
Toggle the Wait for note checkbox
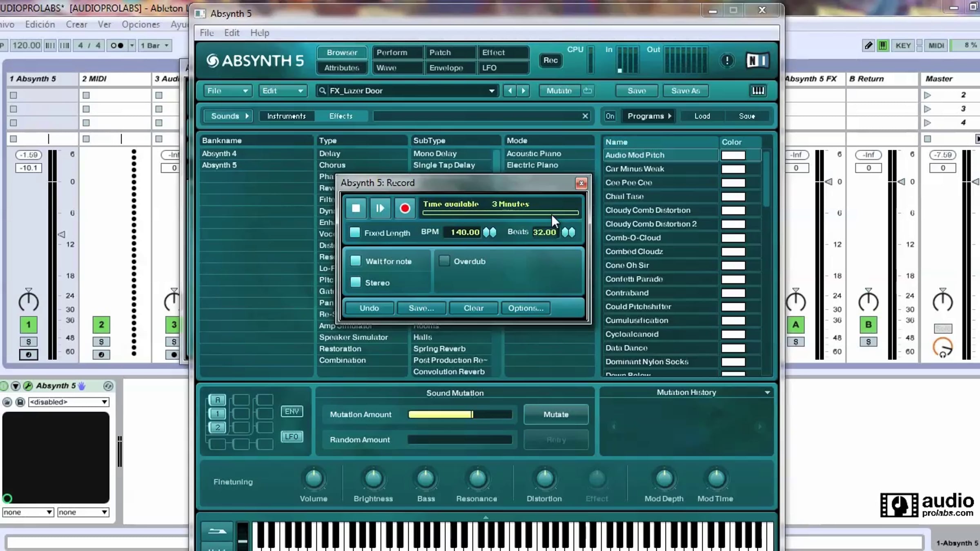point(356,261)
